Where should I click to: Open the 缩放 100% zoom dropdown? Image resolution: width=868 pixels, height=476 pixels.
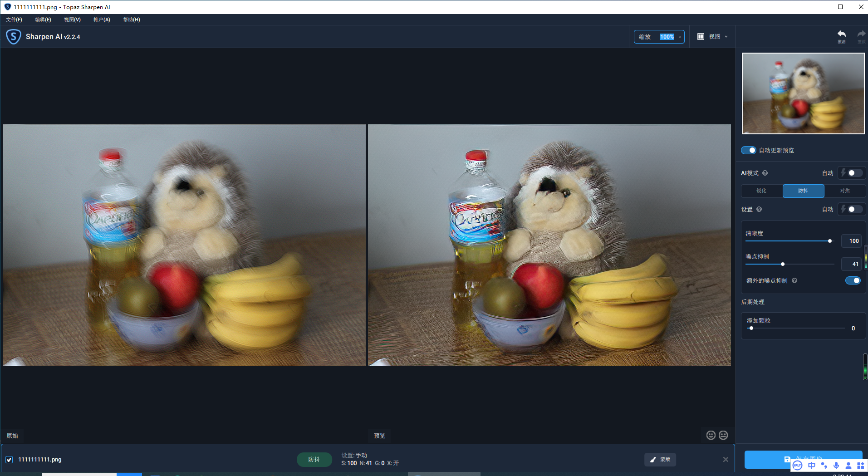(x=659, y=37)
